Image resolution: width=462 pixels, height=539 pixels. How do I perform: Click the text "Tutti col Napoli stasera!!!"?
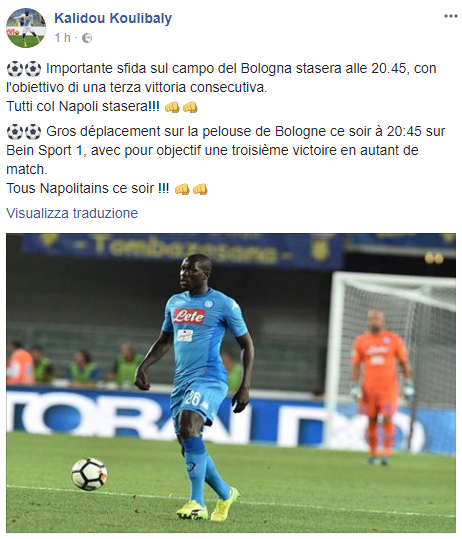[83, 106]
